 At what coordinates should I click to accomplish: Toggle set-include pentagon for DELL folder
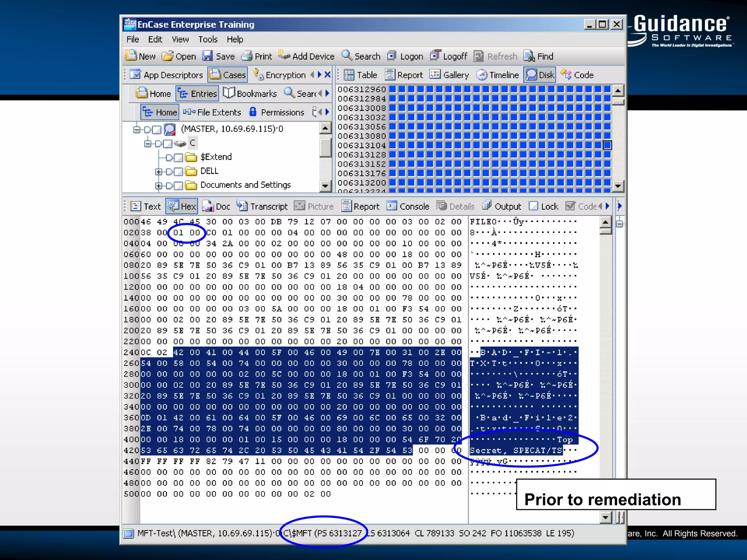pyautogui.click(x=169, y=171)
